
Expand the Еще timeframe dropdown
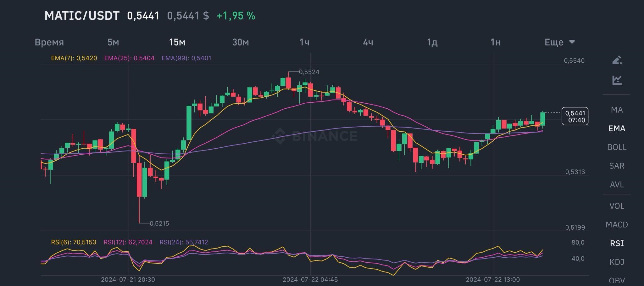[559, 42]
